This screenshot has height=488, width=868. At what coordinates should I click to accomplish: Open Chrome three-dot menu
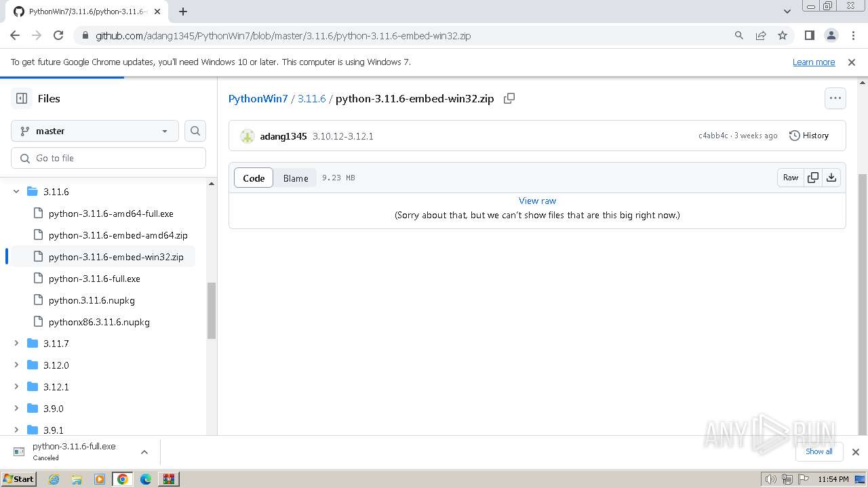pyautogui.click(x=852, y=35)
